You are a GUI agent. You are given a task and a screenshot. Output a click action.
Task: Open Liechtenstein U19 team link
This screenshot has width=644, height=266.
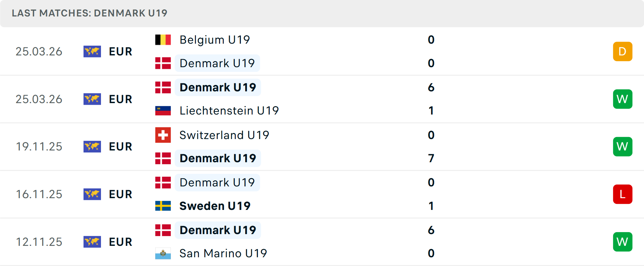click(229, 110)
